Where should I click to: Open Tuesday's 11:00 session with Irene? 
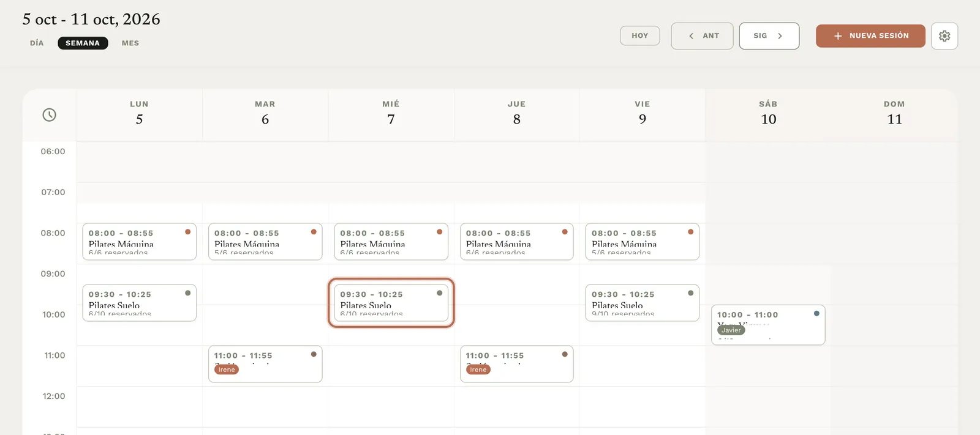point(265,364)
